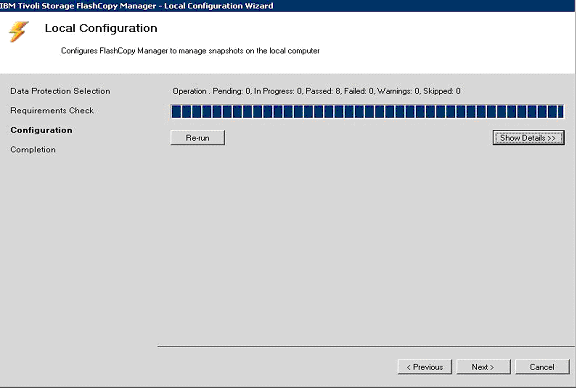Click the wizard window title bar
The height and width of the screenshot is (388, 576).
[288, 6]
